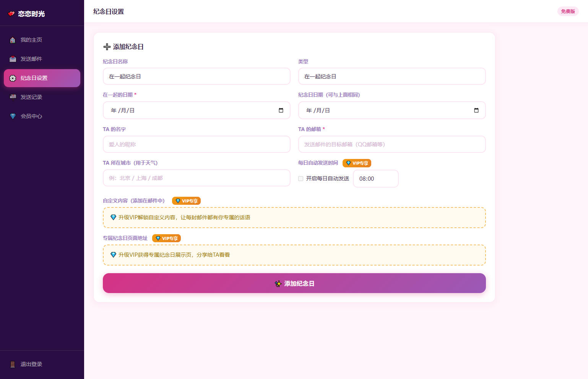Click the gear icon for 纪念日设置

click(13, 78)
